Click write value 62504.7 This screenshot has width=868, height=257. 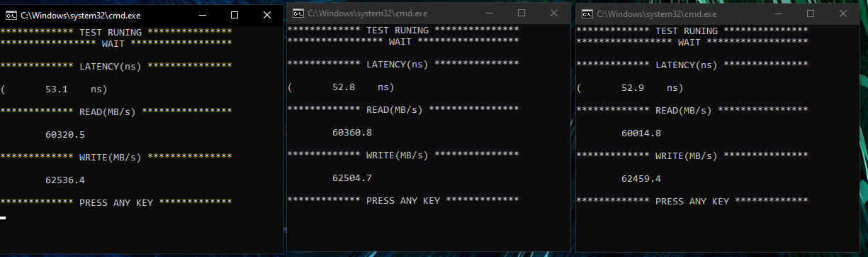coord(352,178)
